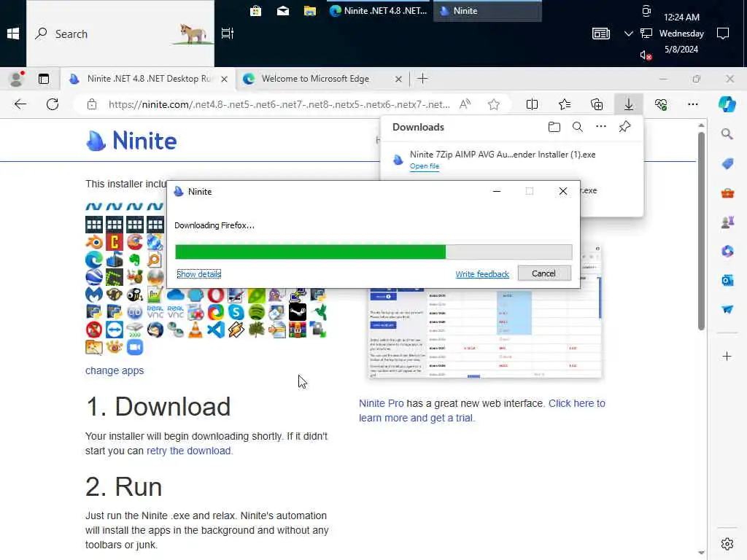Open a new Edge tab
The width and height of the screenshot is (747, 560).
(x=422, y=79)
